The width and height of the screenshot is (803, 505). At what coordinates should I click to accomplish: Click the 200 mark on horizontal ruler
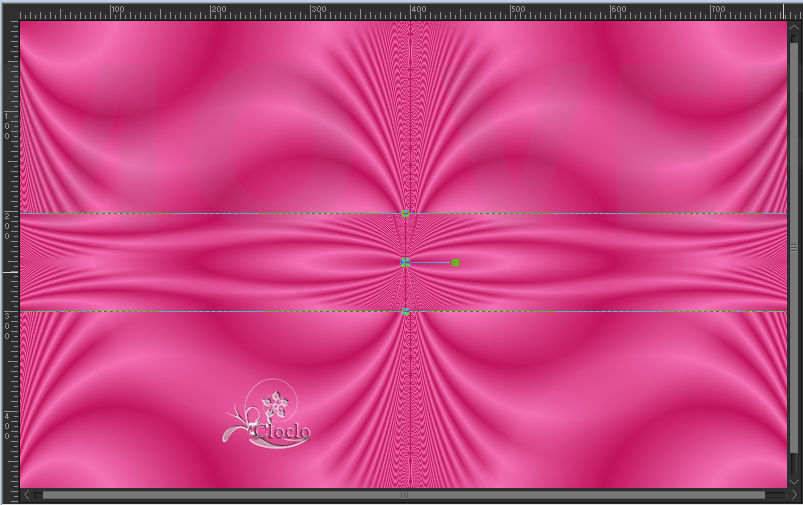click(211, 12)
